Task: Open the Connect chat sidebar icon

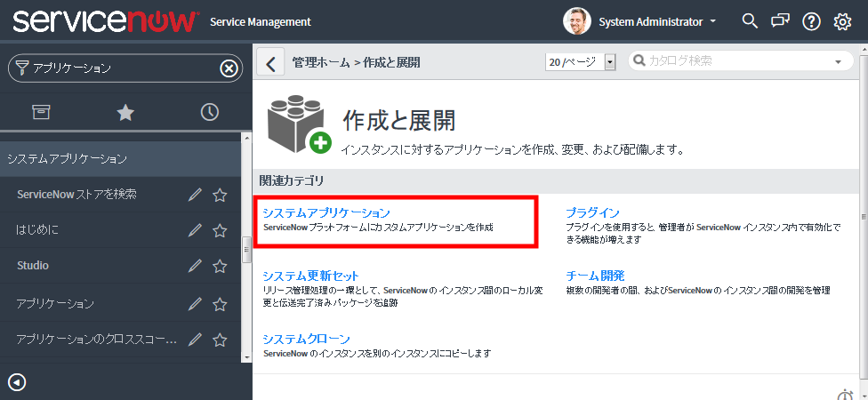Action: pyautogui.click(x=780, y=21)
